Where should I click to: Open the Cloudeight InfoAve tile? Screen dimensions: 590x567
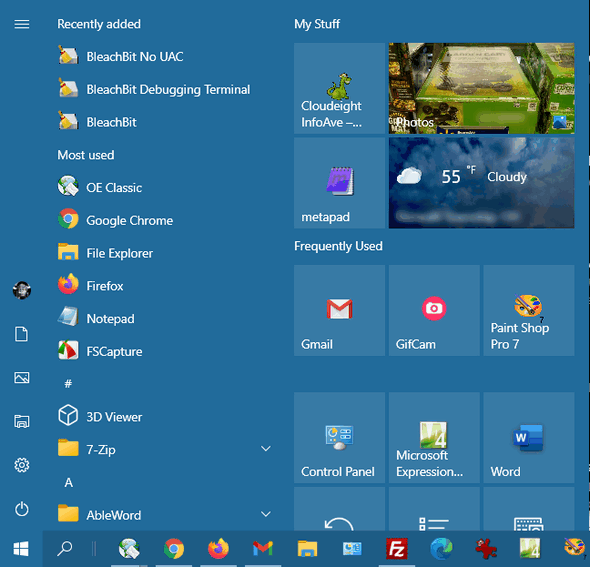pos(339,88)
